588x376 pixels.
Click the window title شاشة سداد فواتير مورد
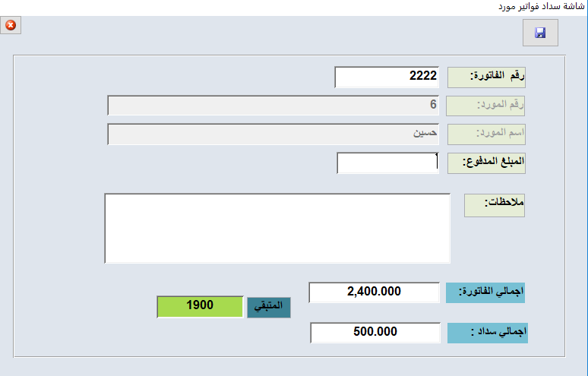point(541,6)
